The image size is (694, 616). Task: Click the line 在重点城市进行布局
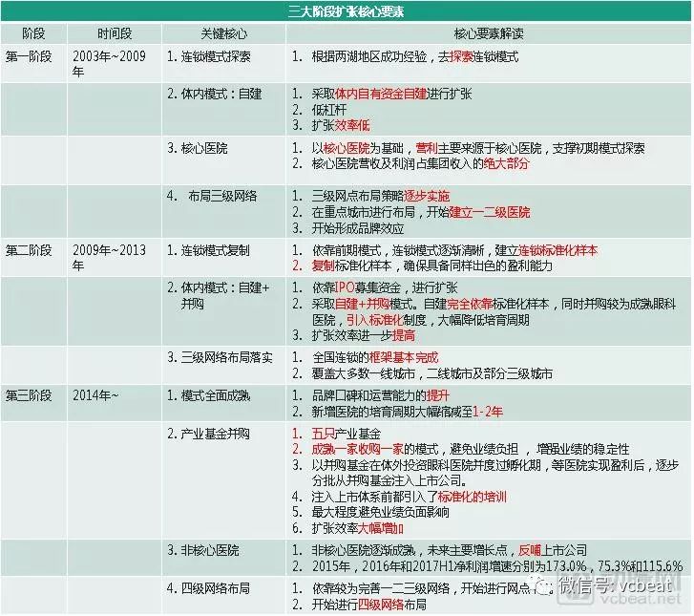363,212
